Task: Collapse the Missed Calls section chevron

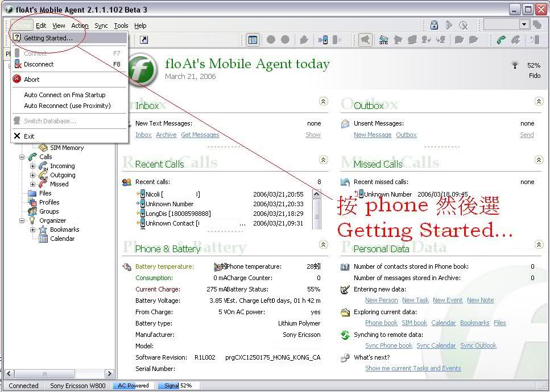Action: pos(539,160)
